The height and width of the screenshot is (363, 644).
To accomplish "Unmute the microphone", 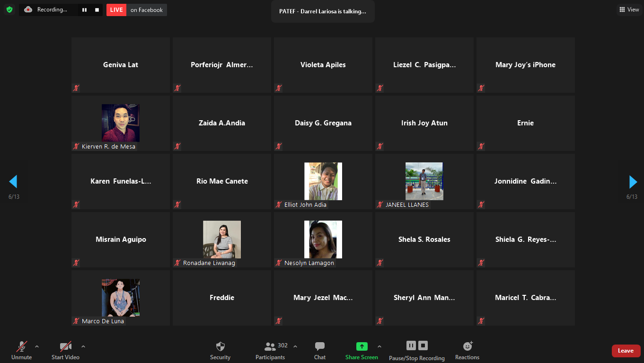I will tap(22, 350).
